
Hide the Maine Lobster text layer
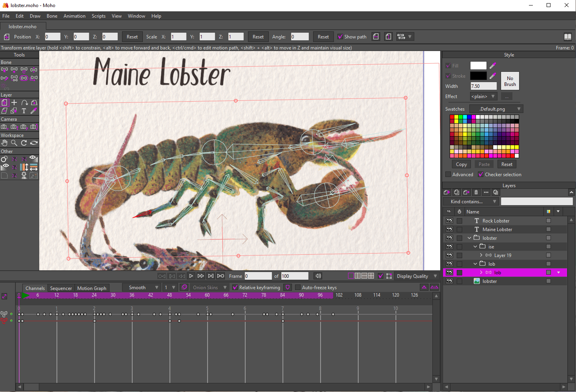pos(449,230)
